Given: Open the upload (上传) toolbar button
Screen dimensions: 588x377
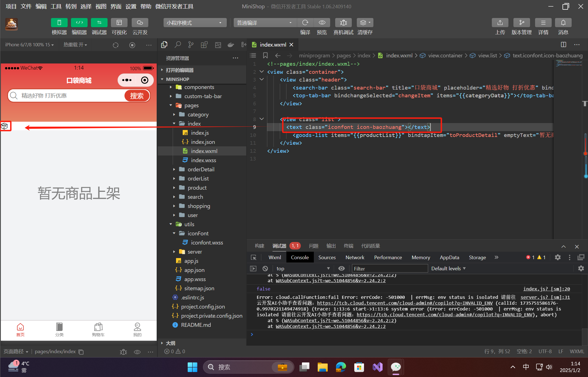Looking at the screenshot, I should click(x=500, y=23).
